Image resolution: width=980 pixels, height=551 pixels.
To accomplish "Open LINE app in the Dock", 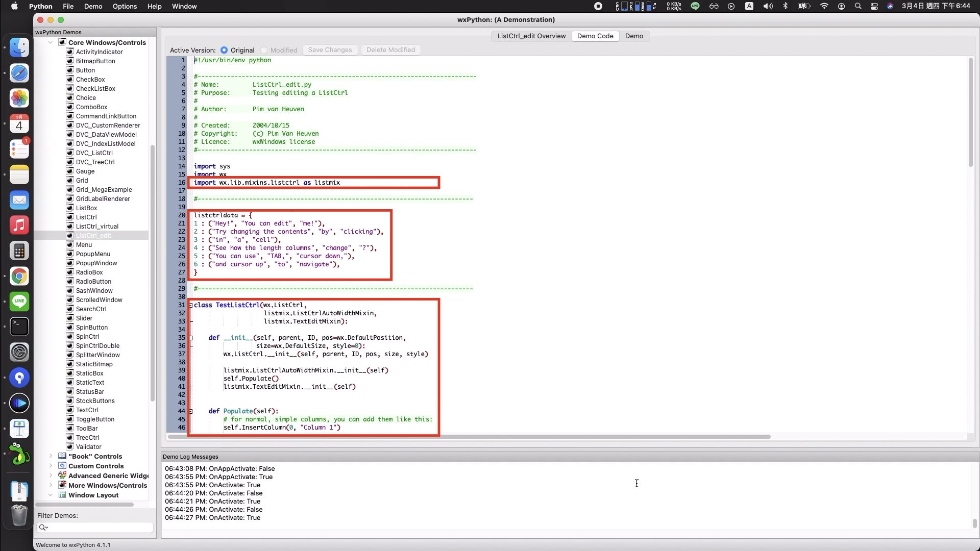I will point(19,301).
